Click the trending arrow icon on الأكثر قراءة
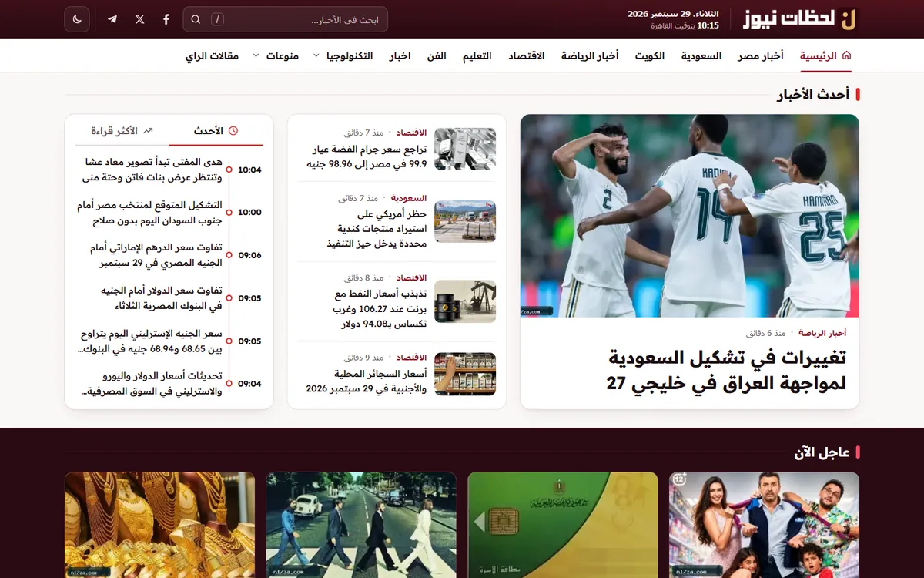 (149, 131)
